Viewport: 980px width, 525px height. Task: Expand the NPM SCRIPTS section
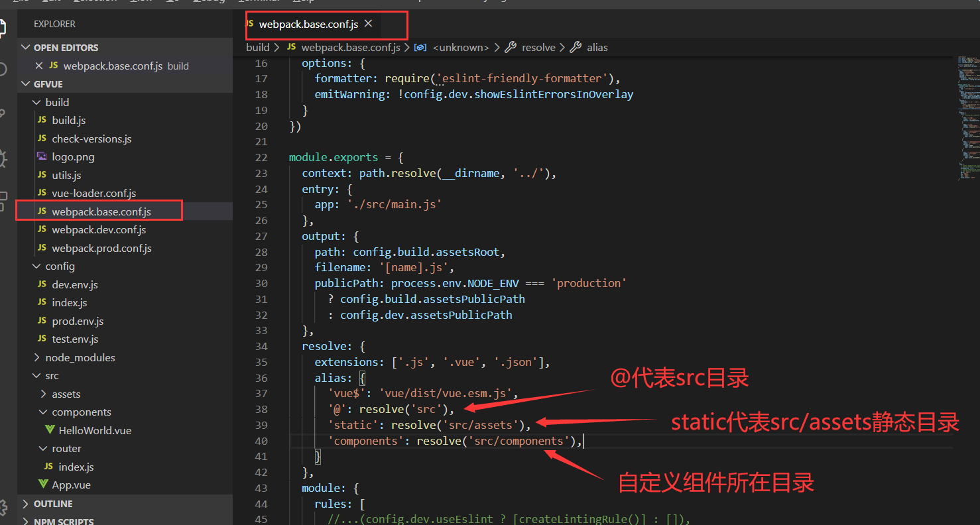(26, 521)
